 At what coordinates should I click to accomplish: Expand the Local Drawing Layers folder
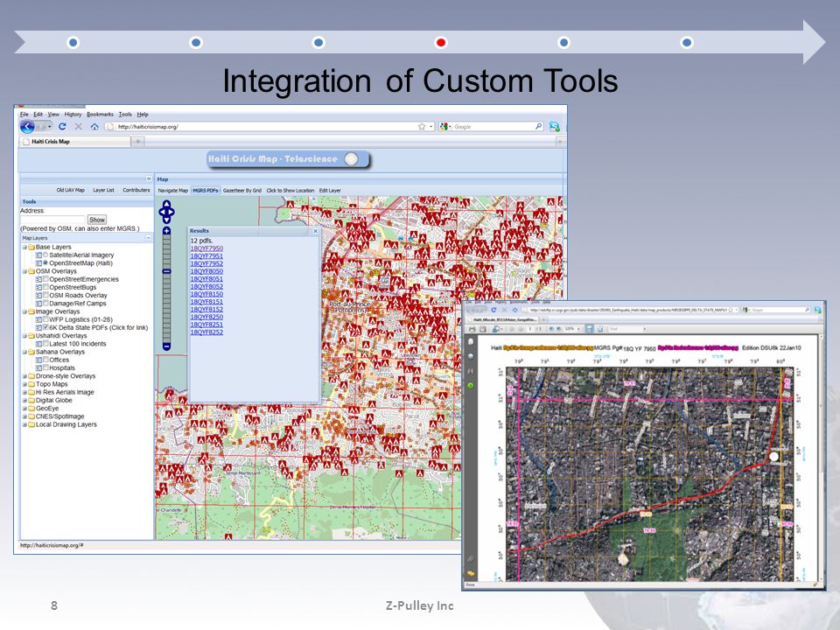click(x=24, y=425)
